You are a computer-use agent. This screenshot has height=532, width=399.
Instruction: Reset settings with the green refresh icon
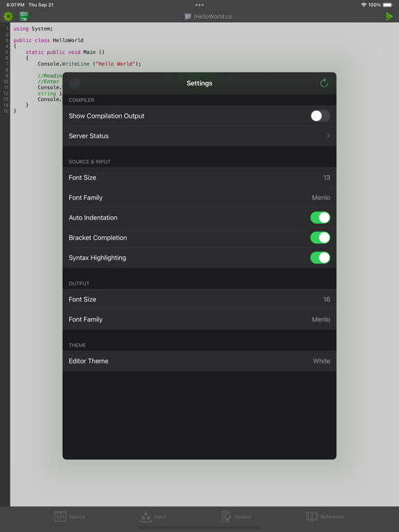click(x=324, y=83)
